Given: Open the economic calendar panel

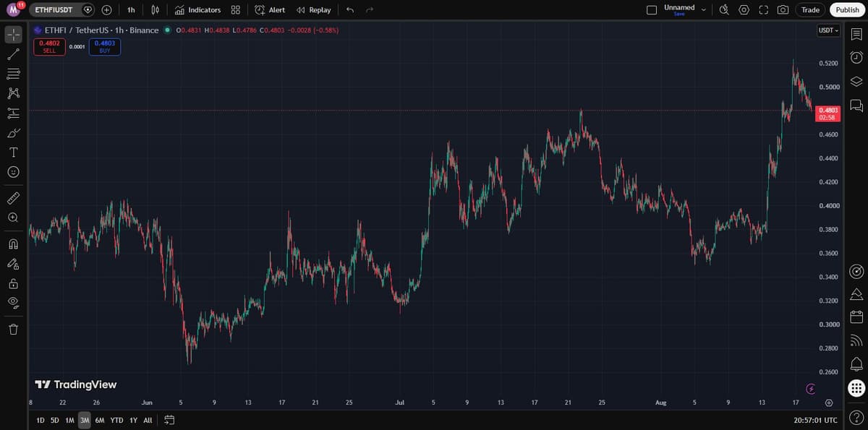Looking at the screenshot, I should click(856, 317).
